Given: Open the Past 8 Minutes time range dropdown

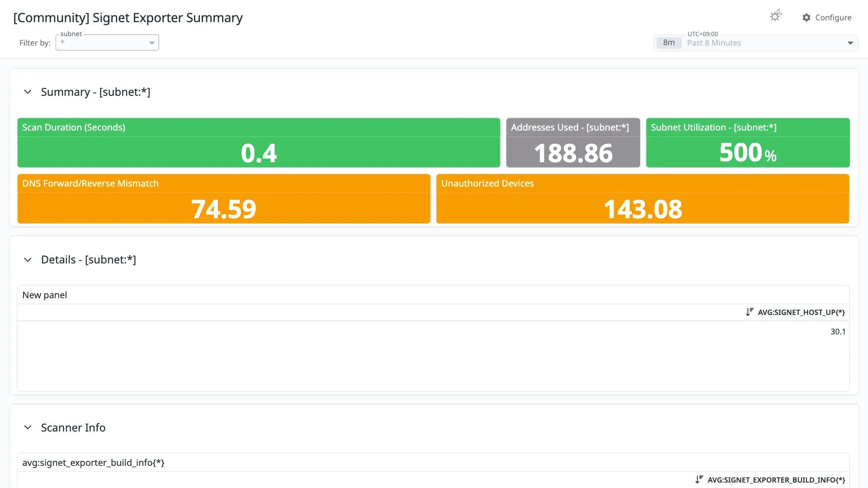Looking at the screenshot, I should [755, 43].
